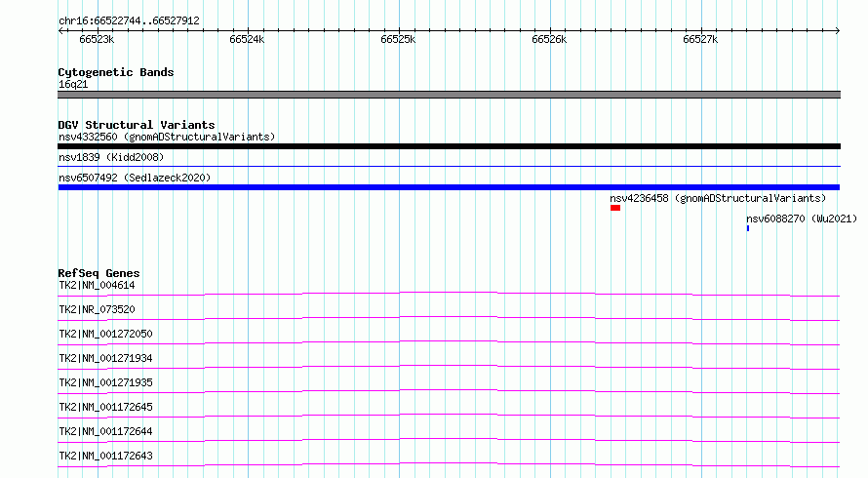
Task: Click the thin blue nsv1839 variant line
Action: 449,166
